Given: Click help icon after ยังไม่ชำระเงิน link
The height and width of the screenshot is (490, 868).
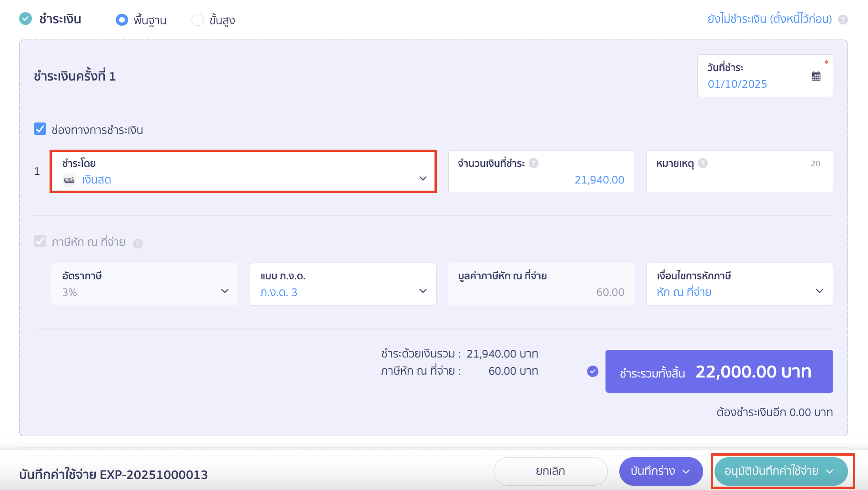Looking at the screenshot, I should click(843, 19).
